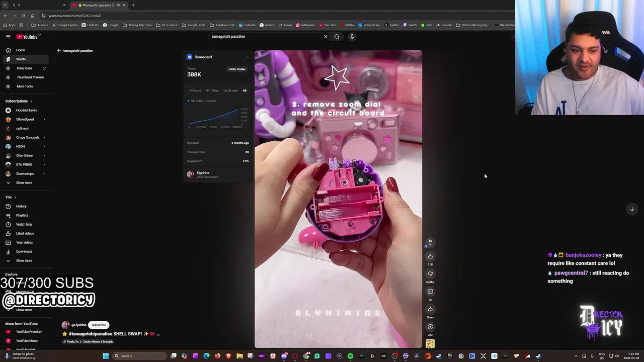The height and width of the screenshot is (362, 644).
Task: Open Elyxirine channel in Scorecard
Action: coord(202,174)
